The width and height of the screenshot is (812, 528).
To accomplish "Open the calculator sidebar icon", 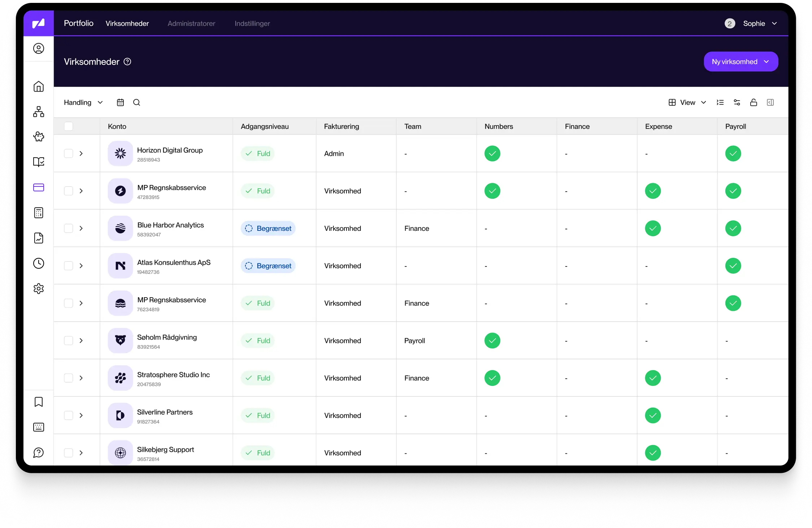I will (39, 213).
